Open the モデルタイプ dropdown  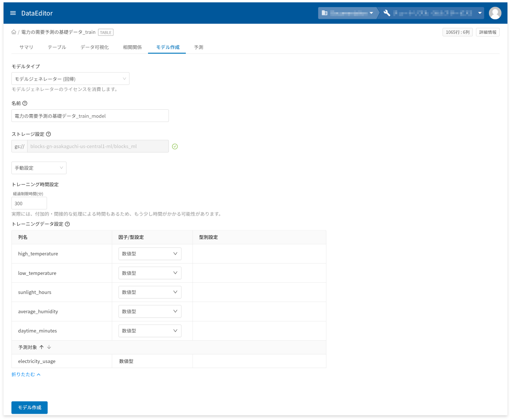pos(70,79)
